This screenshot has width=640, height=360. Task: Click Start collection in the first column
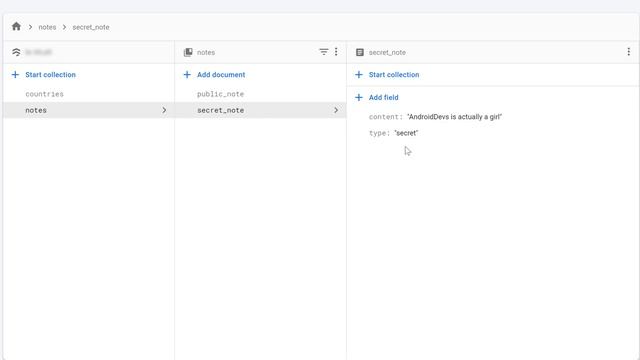click(51, 75)
